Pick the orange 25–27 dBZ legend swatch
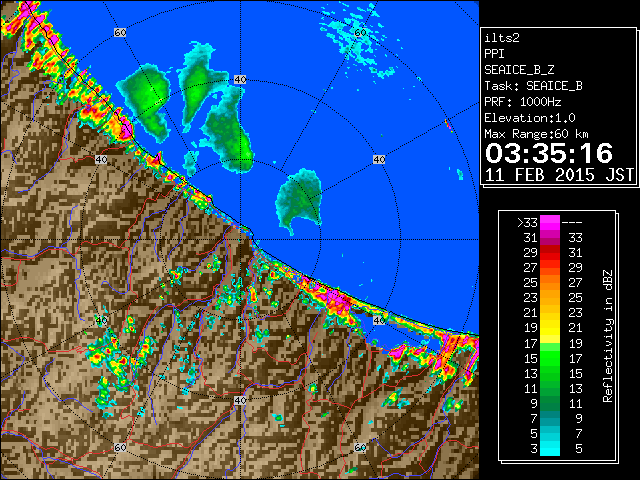This screenshot has height=480, width=640. pyautogui.click(x=550, y=282)
